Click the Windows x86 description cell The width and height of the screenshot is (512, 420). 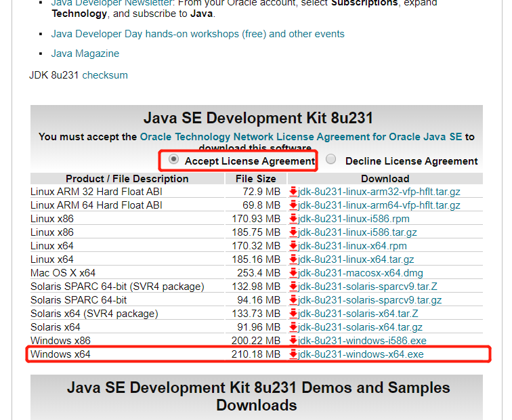pos(127,341)
